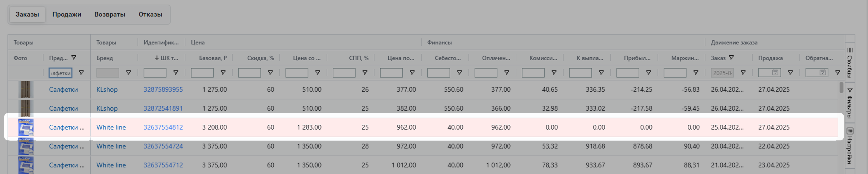Open calendar picker in Обратная filter
This screenshot has height=174, width=868.
pyautogui.click(x=822, y=73)
